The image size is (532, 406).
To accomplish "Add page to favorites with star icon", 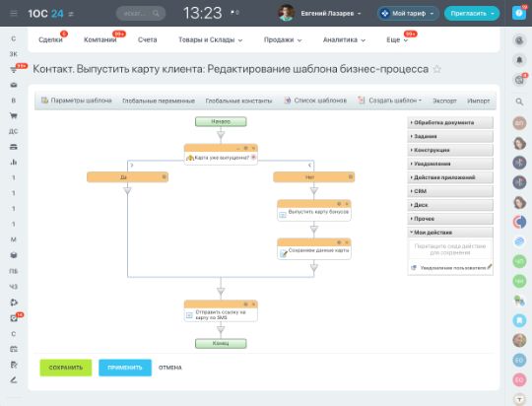I will [x=437, y=69].
